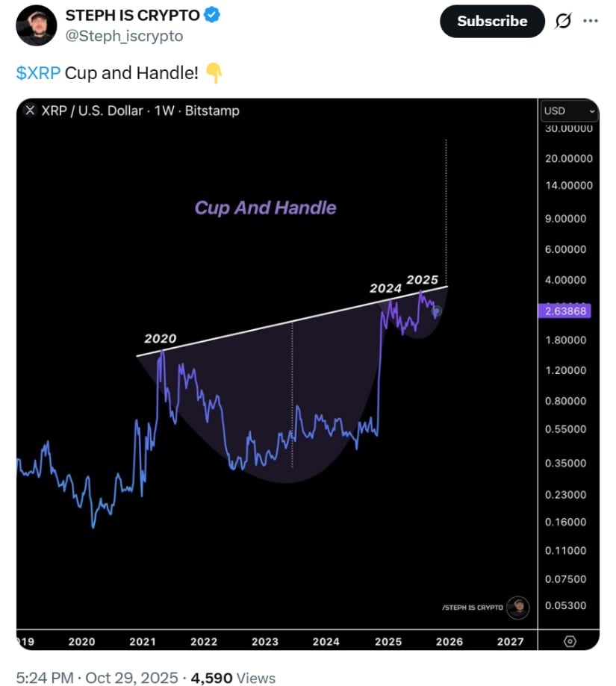Open the chart settings hexagon icon
The image size is (616, 686).
570,641
